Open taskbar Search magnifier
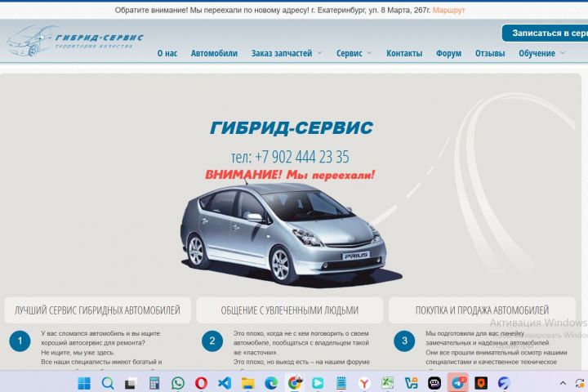Viewport: 588px width, 392px height. point(108,383)
